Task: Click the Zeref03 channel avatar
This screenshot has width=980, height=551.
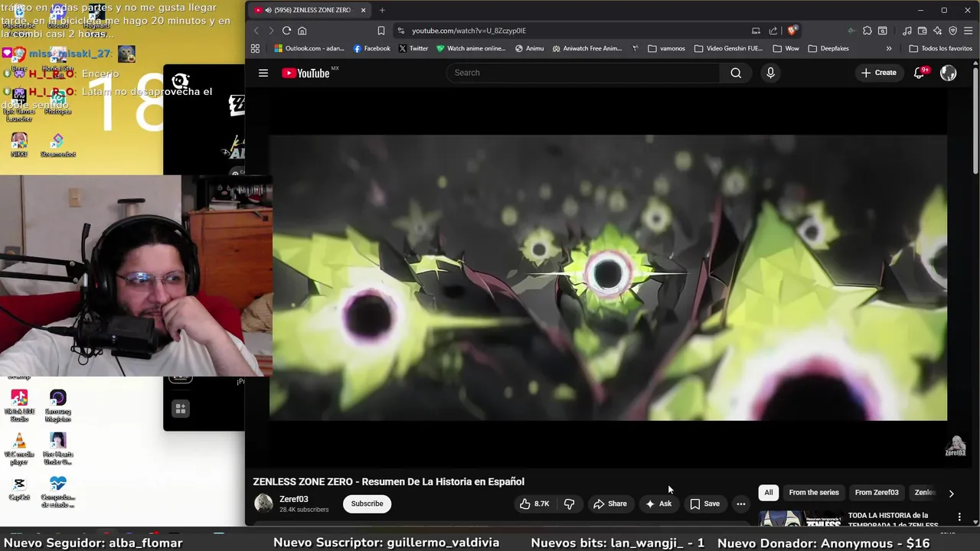Action: coord(263,503)
